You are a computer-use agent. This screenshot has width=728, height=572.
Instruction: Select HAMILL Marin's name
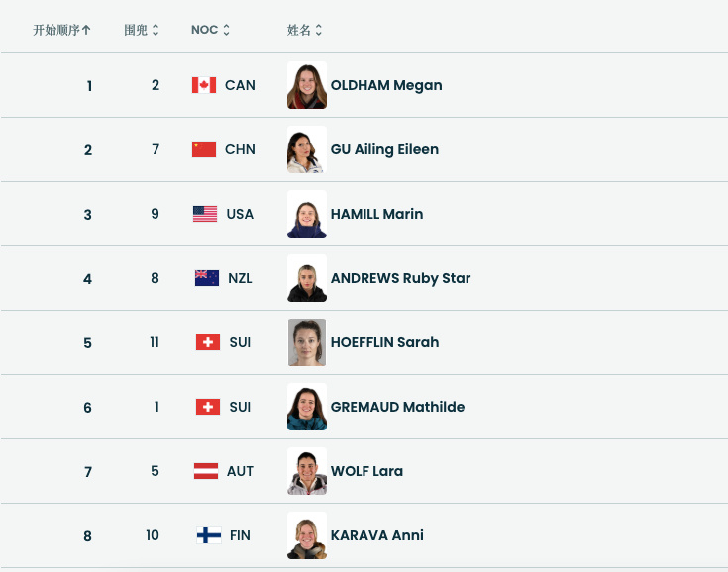(x=376, y=214)
